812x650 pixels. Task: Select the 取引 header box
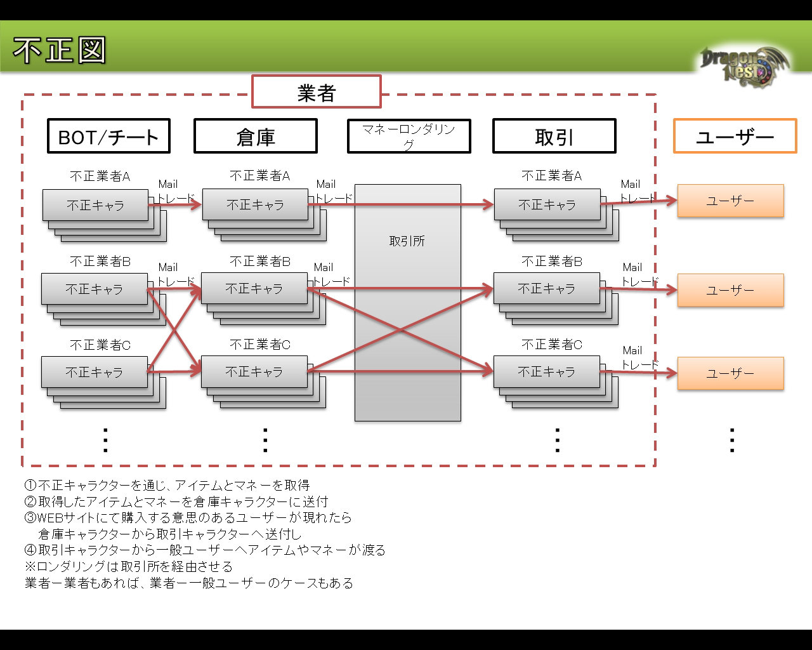point(554,136)
